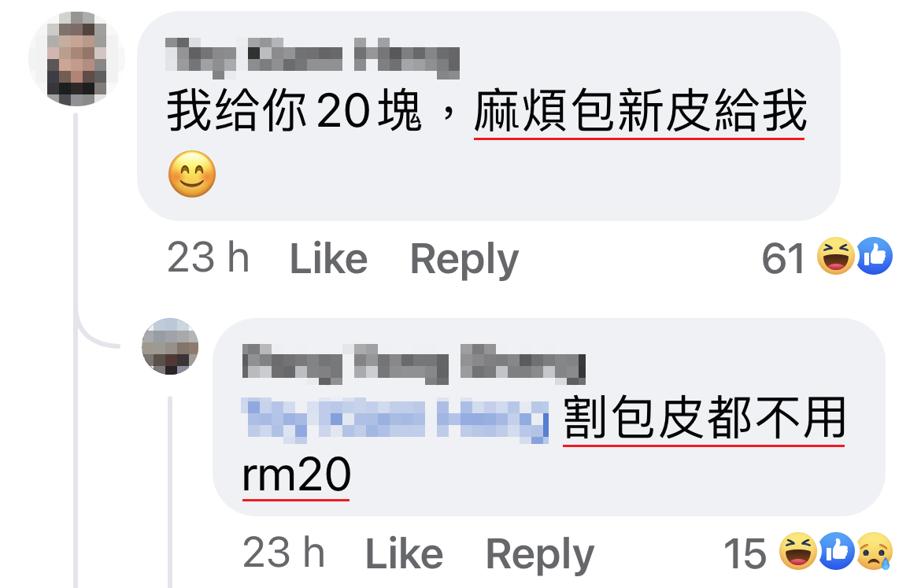Image resolution: width=921 pixels, height=588 pixels.
Task: Click the smiling emoji in first comment
Action: (x=192, y=174)
